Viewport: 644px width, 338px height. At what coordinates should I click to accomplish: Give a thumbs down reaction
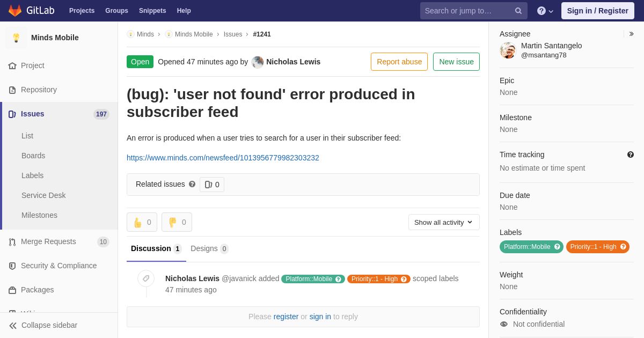point(177,222)
